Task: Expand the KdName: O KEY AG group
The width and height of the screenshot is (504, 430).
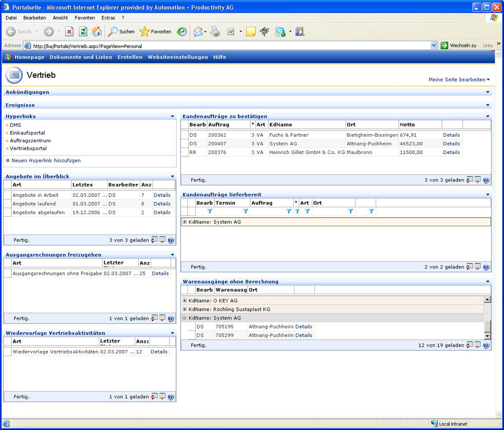Action: (x=185, y=301)
